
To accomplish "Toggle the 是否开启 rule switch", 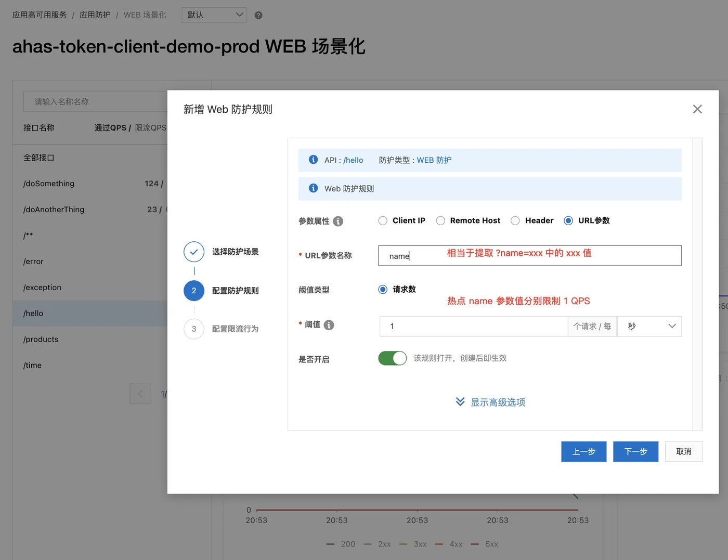I will tap(393, 358).
